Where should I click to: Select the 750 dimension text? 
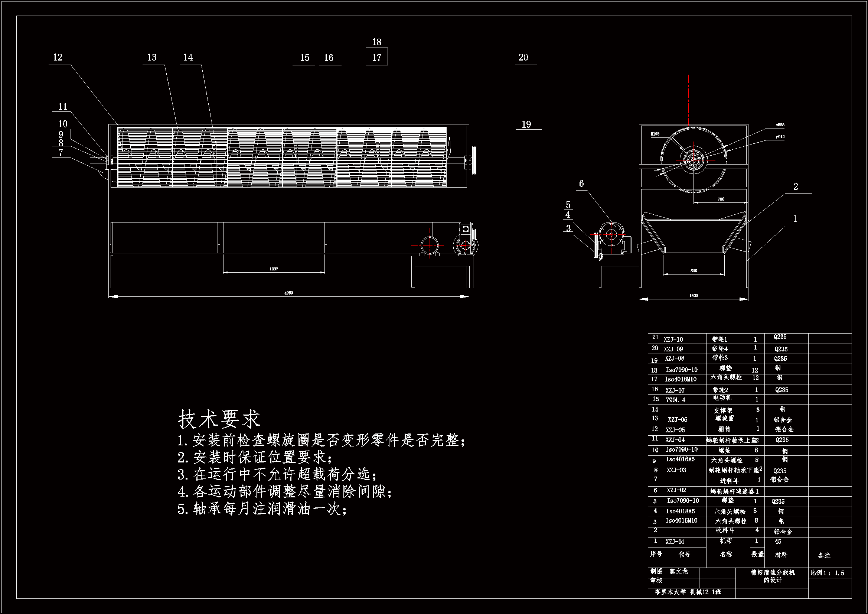721,199
